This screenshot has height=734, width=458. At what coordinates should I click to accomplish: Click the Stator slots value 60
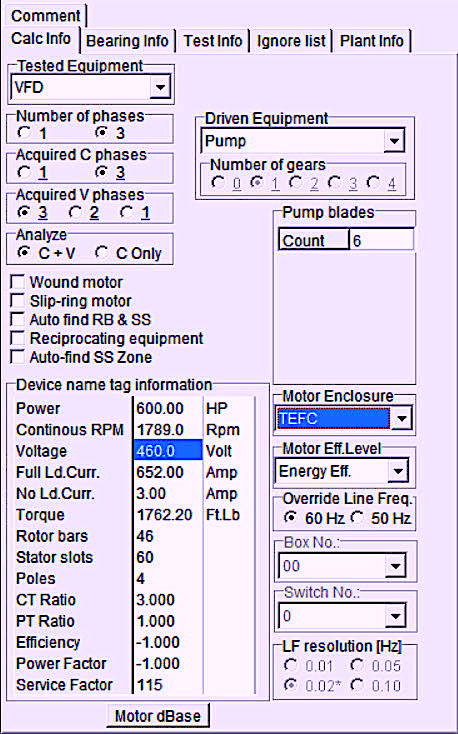pyautogui.click(x=168, y=557)
